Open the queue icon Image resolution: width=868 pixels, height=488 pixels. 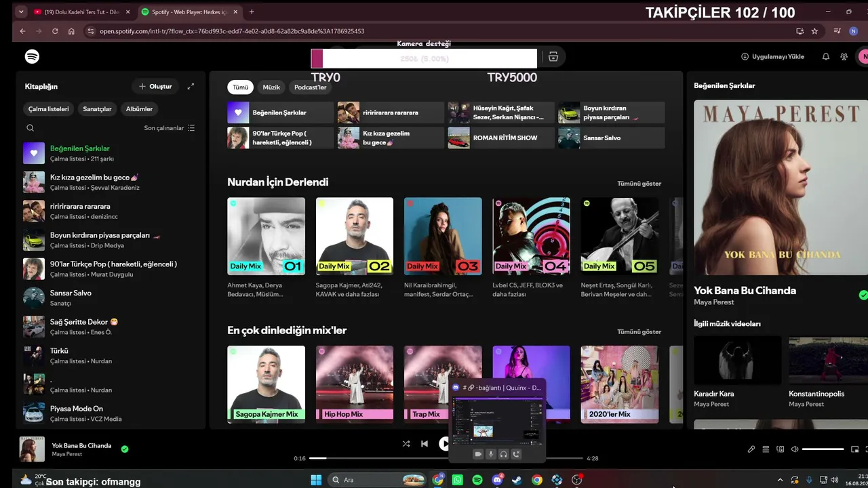766,449
